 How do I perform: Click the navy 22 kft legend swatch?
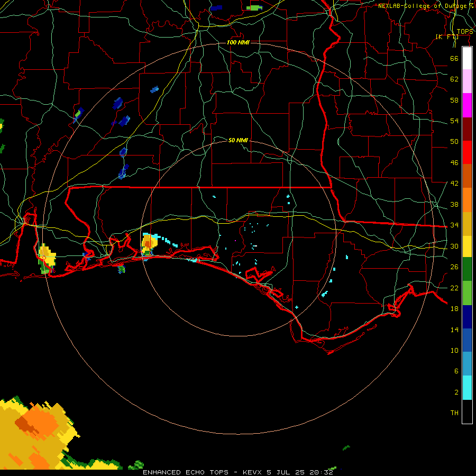coord(467,317)
